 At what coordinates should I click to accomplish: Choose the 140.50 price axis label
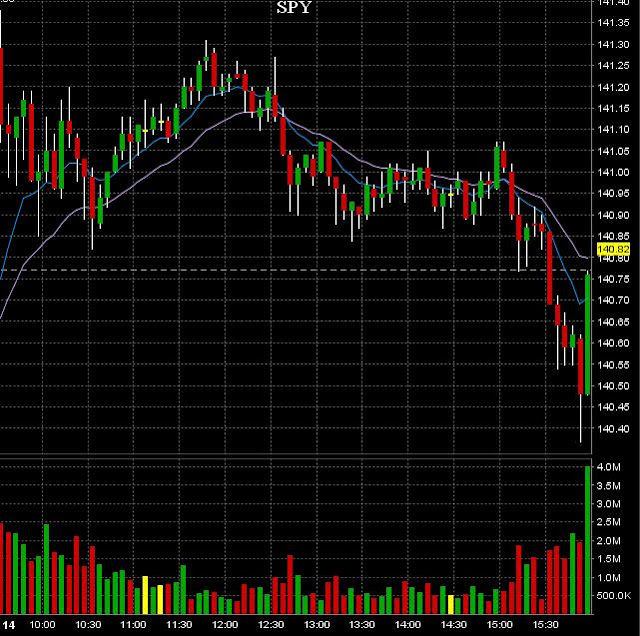[x=613, y=386]
